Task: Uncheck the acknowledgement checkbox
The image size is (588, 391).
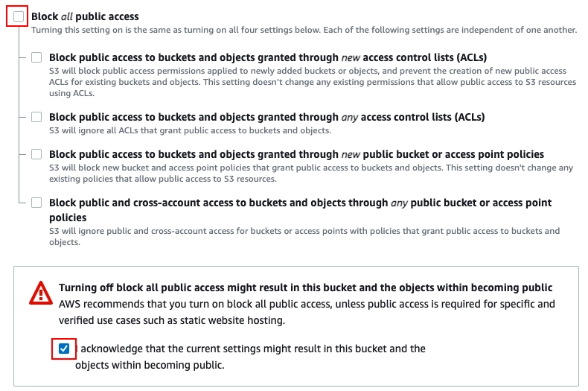Action: click(65, 348)
